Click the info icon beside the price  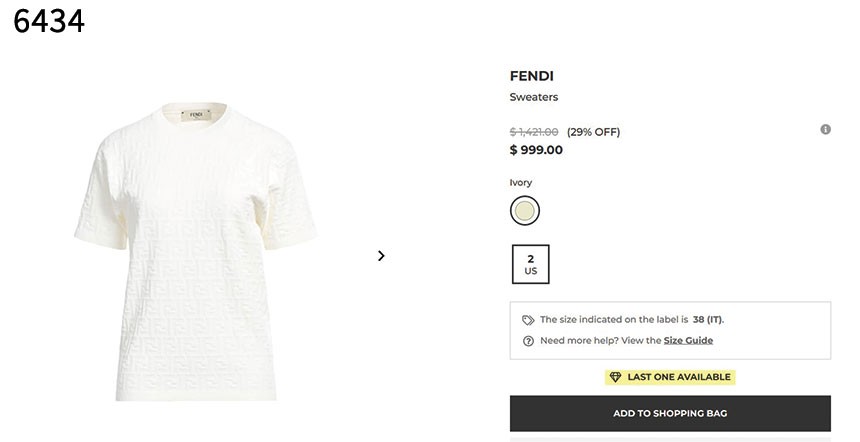[825, 130]
